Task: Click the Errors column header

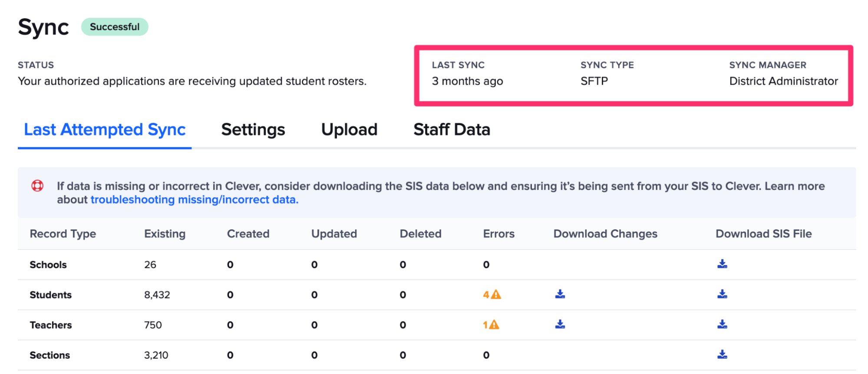Action: tap(499, 234)
